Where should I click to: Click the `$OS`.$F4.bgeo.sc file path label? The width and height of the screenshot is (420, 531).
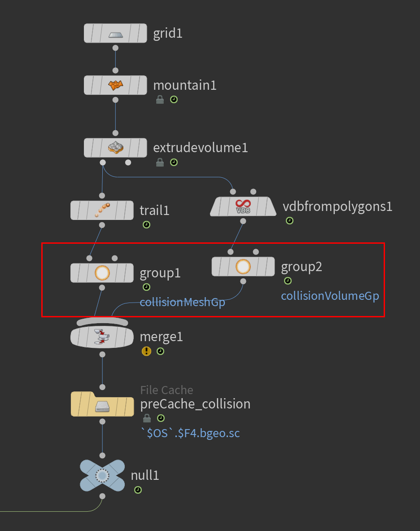(190, 433)
